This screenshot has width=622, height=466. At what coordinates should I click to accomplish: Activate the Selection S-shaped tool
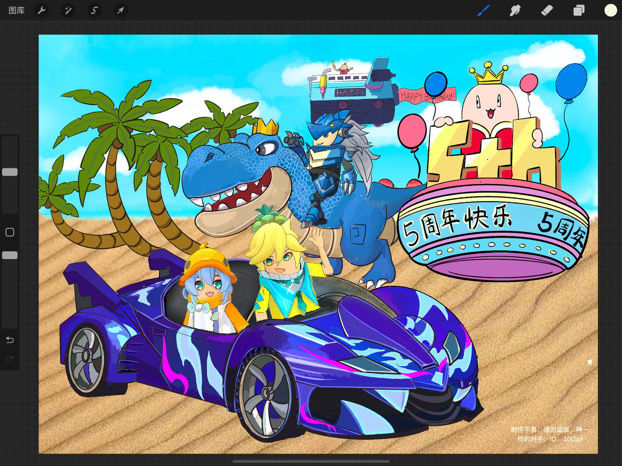(94, 11)
